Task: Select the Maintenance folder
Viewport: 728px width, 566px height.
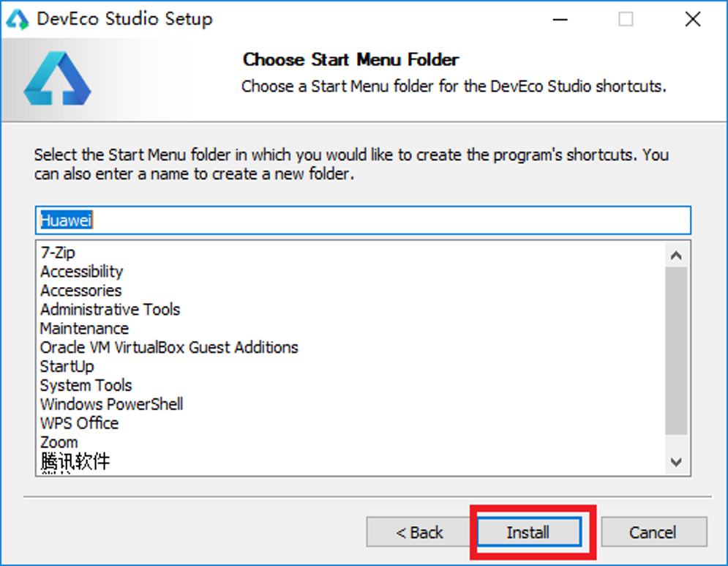Action: (x=84, y=329)
